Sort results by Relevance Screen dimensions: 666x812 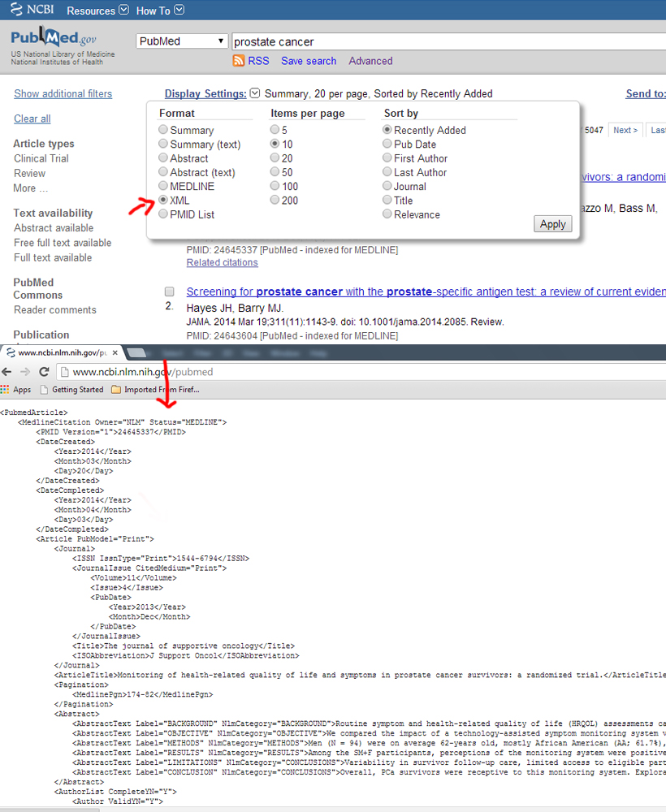[x=387, y=214]
